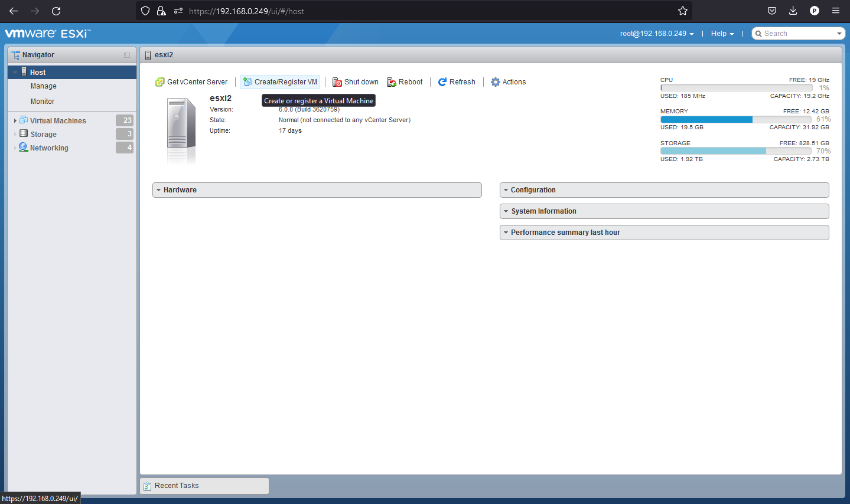Click the 17 days uptime value
Screen dimensions: 850x504
pyautogui.click(x=290, y=131)
